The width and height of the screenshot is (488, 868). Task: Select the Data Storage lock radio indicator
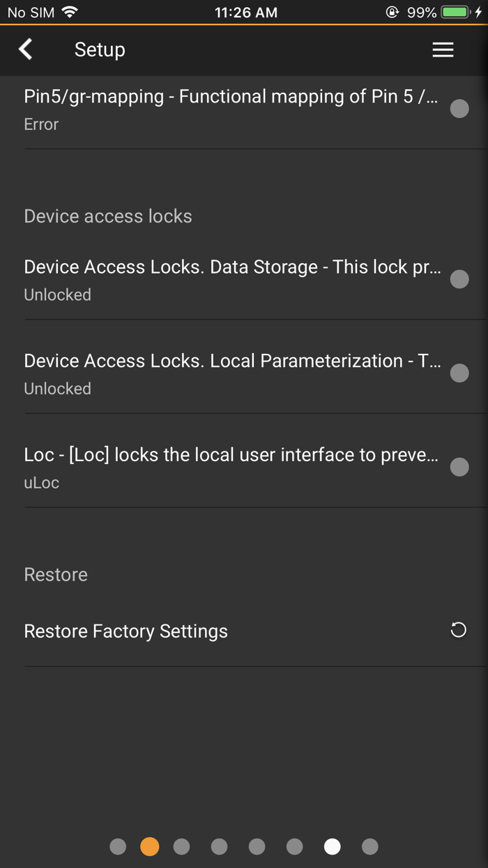(459, 279)
